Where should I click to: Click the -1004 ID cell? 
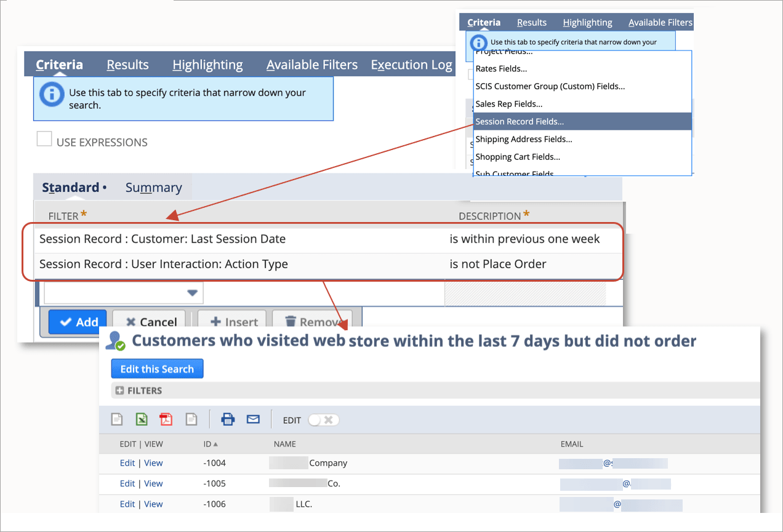point(214,463)
